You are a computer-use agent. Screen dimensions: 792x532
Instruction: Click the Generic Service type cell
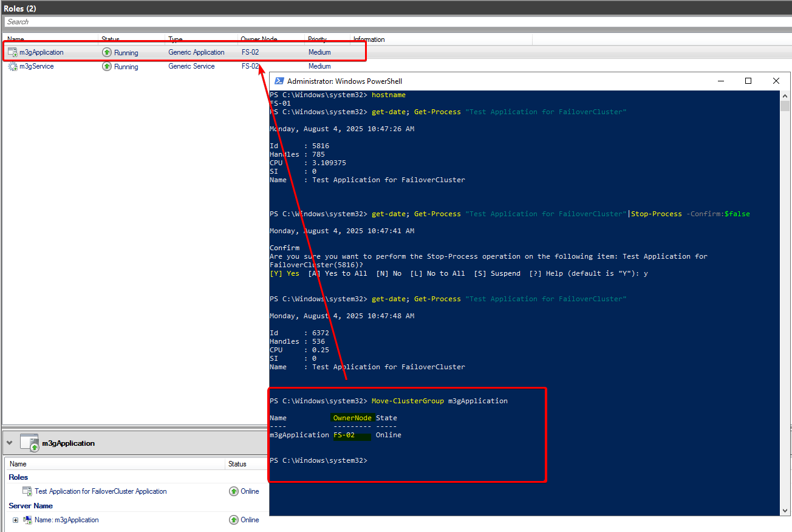(x=192, y=67)
